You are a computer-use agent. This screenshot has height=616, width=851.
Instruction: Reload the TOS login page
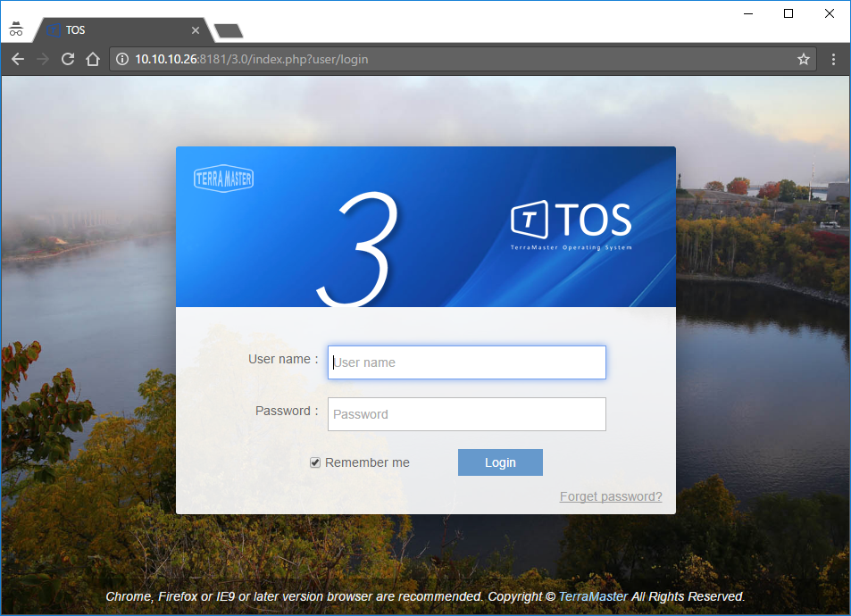coord(68,59)
